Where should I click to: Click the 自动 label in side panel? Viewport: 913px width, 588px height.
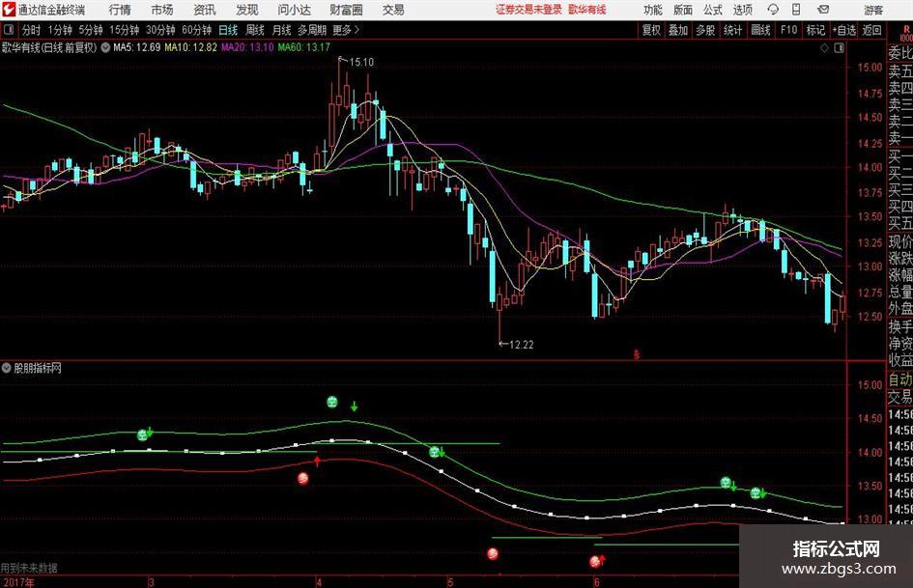click(899, 379)
